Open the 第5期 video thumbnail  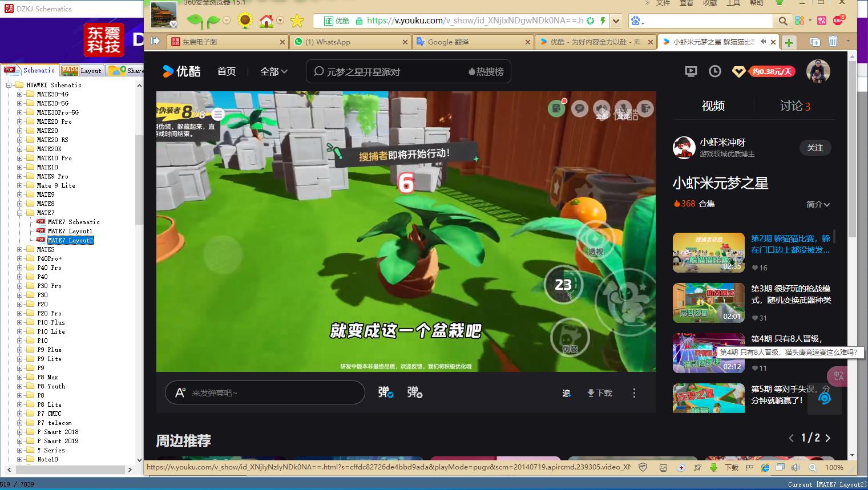click(x=709, y=398)
